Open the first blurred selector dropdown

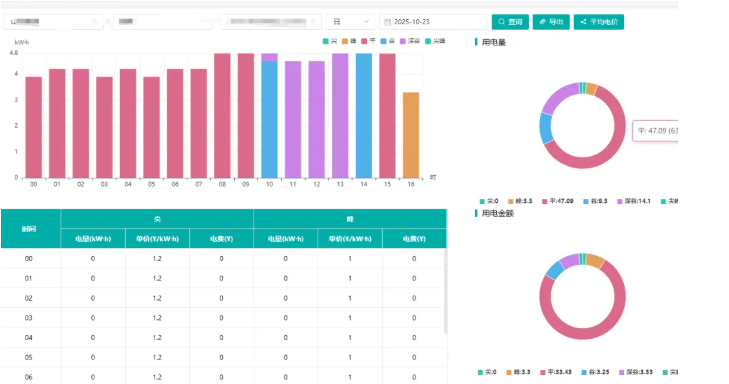(53, 22)
